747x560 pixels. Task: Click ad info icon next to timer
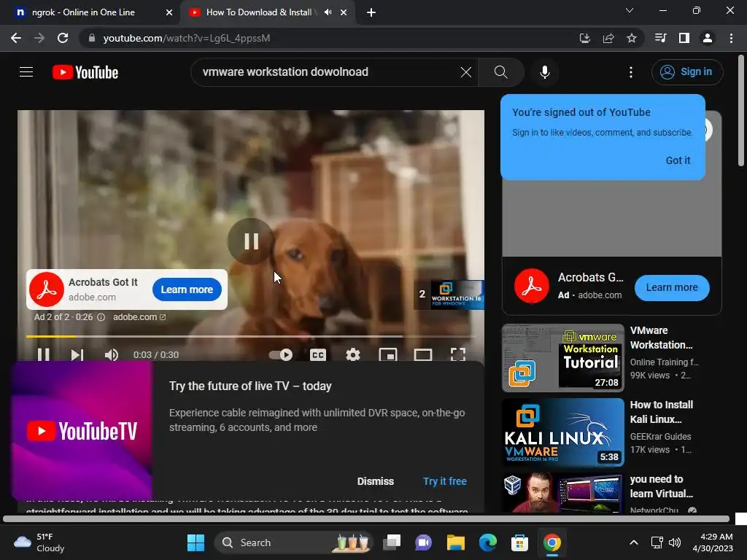[x=101, y=317]
